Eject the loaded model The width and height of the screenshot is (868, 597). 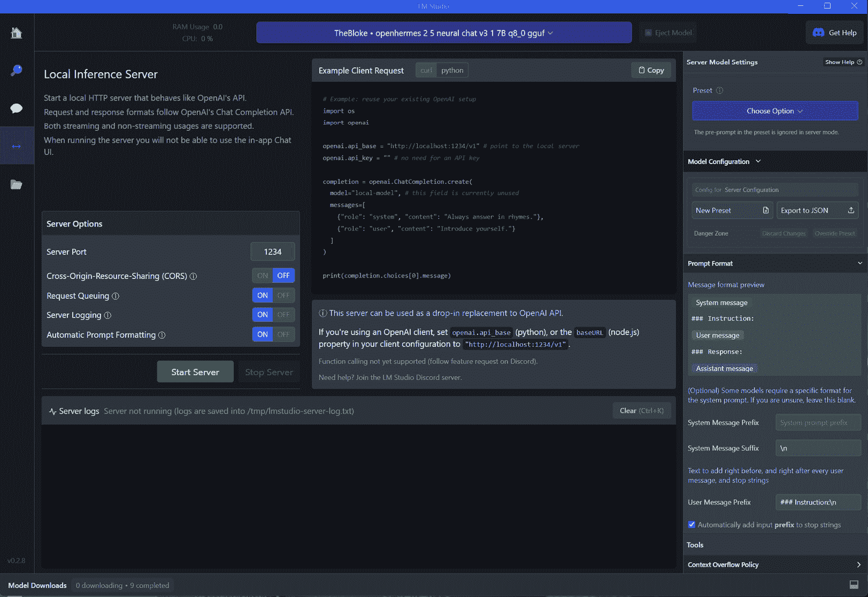668,33
